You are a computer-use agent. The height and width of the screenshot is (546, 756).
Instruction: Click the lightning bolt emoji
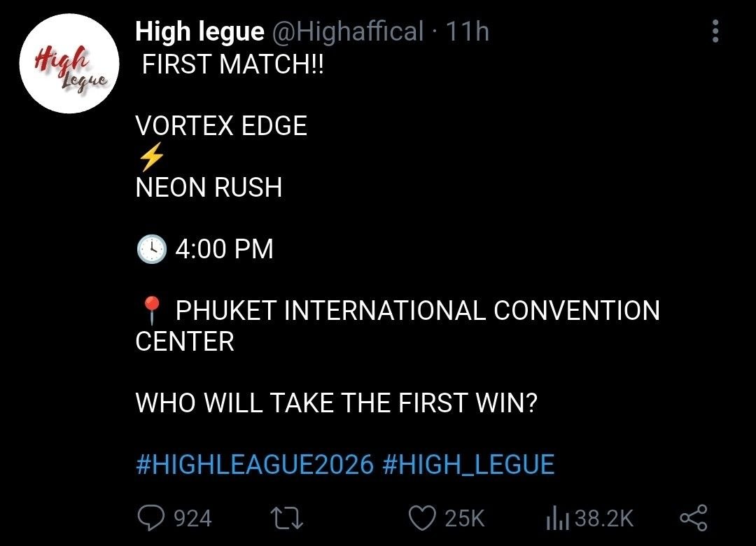151,157
